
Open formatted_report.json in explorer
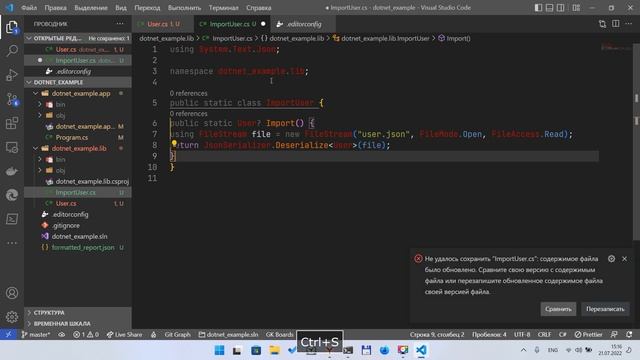tap(83, 247)
